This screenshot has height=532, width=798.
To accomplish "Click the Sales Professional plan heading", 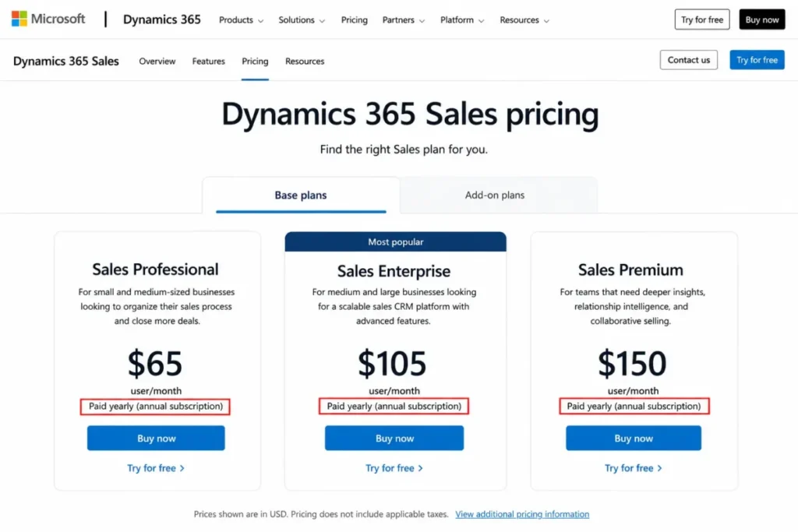I will coord(155,269).
